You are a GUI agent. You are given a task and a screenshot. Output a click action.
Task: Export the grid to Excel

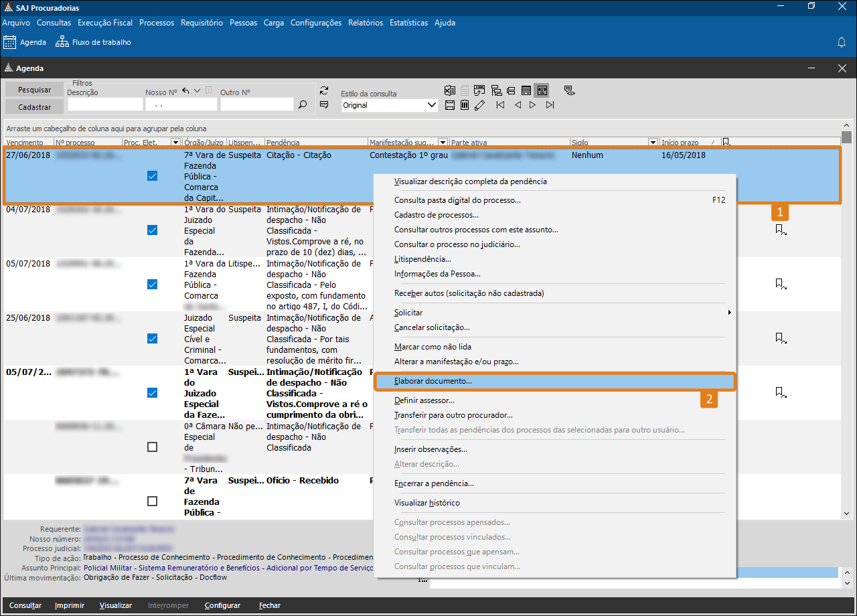coord(449,90)
